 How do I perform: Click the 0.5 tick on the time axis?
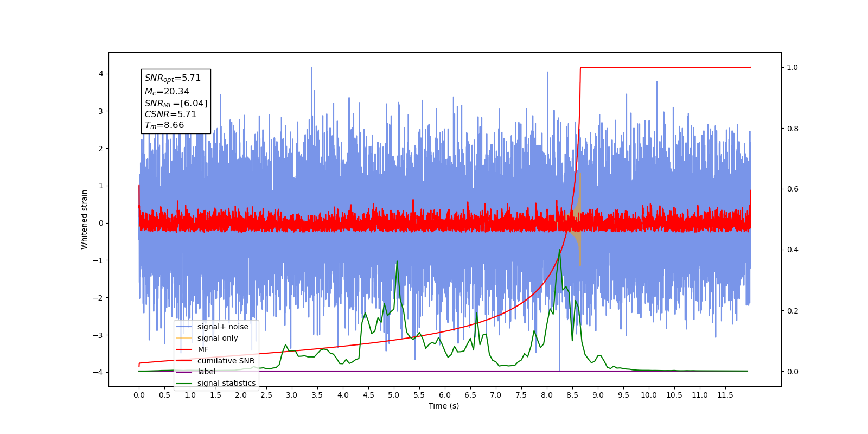pyautogui.click(x=164, y=395)
